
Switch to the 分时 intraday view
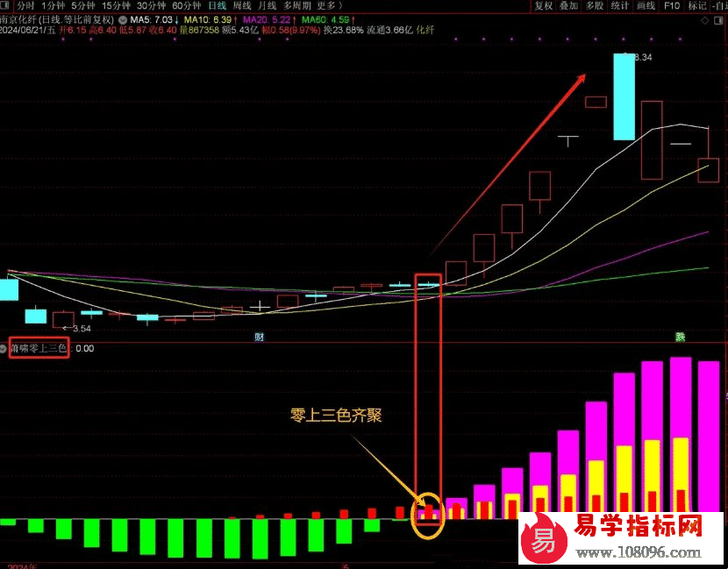(26, 5)
